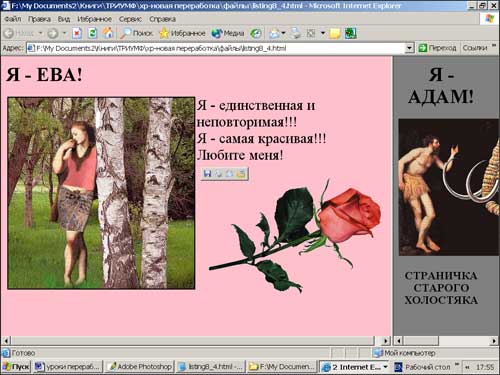Viewport: 500px width, 375px height.
Task: Open the Mail button dropdown arrow
Action: 284,33
